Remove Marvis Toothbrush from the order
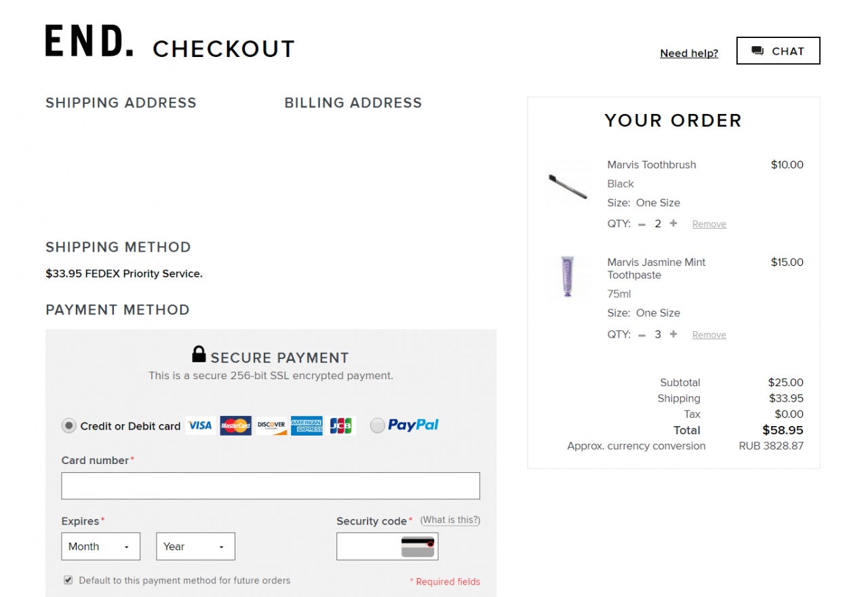 [709, 225]
